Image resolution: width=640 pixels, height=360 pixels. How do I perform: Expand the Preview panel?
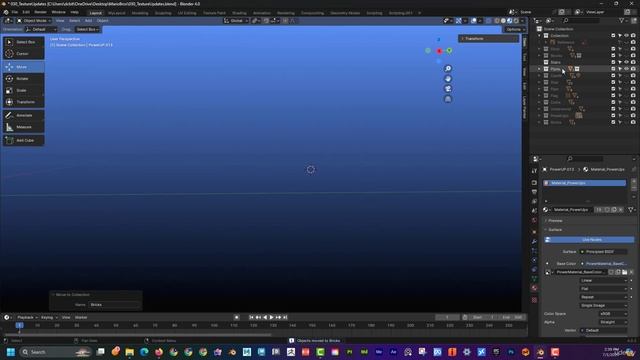(x=555, y=221)
